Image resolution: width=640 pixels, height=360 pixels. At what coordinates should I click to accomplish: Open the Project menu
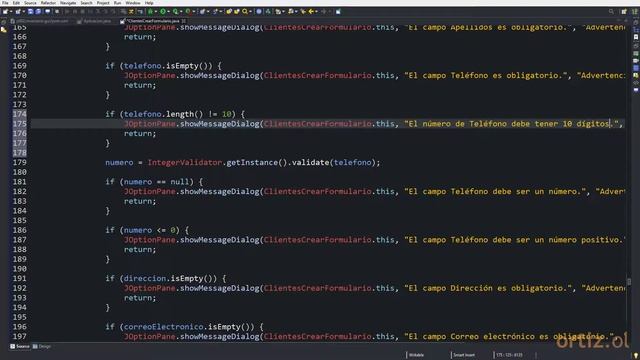103,3
